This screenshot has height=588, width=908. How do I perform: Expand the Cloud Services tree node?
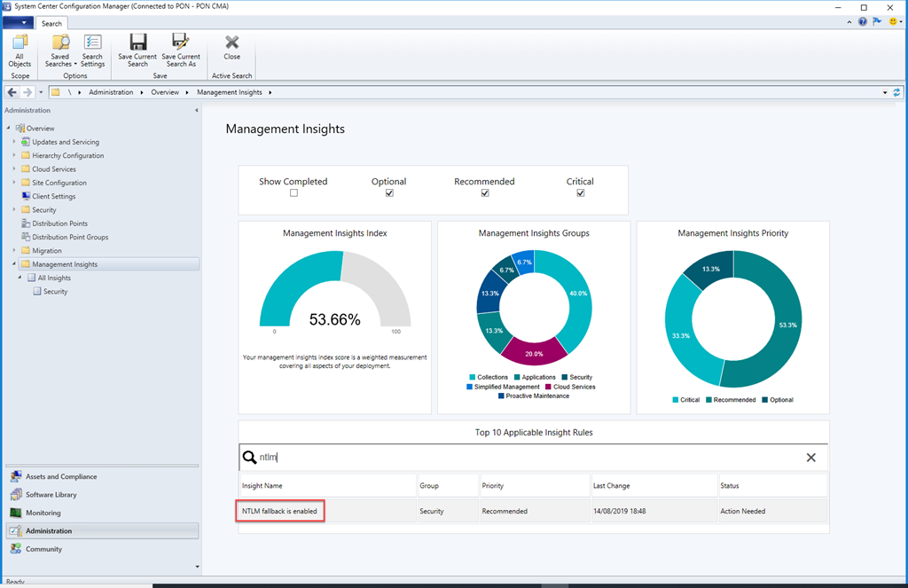coord(14,169)
